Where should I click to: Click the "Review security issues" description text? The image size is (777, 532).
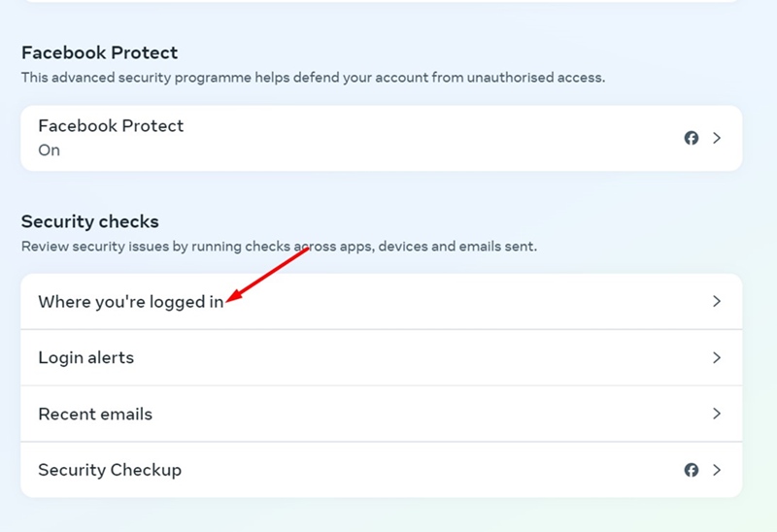pos(279,247)
